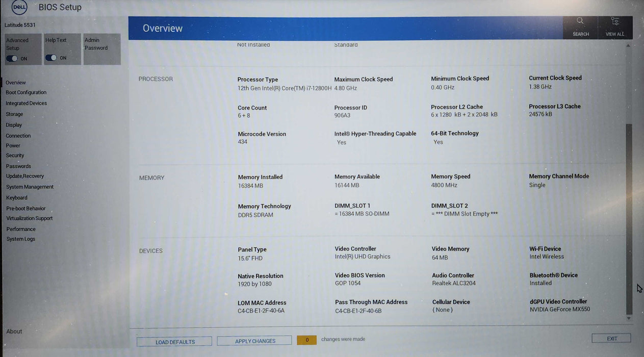The width and height of the screenshot is (644, 357).
Task: Click the Exit button
Action: 611,338
